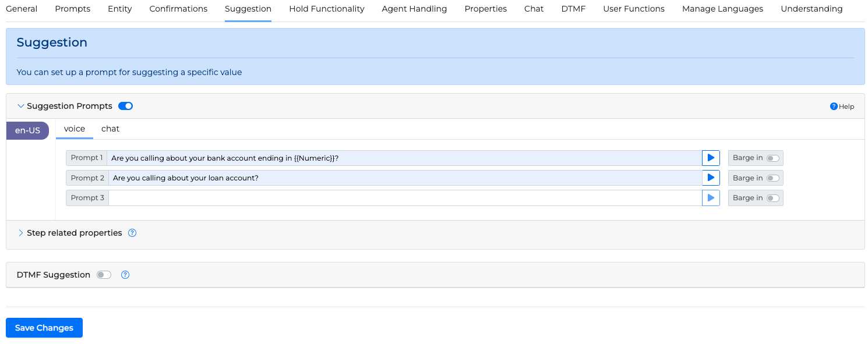Click the Save Changes button
868x344 pixels.
click(44, 328)
